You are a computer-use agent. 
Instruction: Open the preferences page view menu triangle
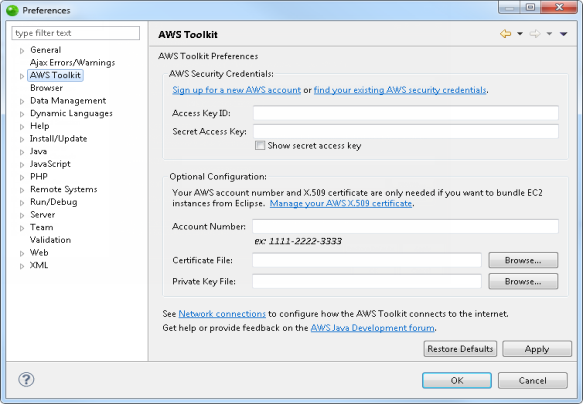(x=563, y=34)
